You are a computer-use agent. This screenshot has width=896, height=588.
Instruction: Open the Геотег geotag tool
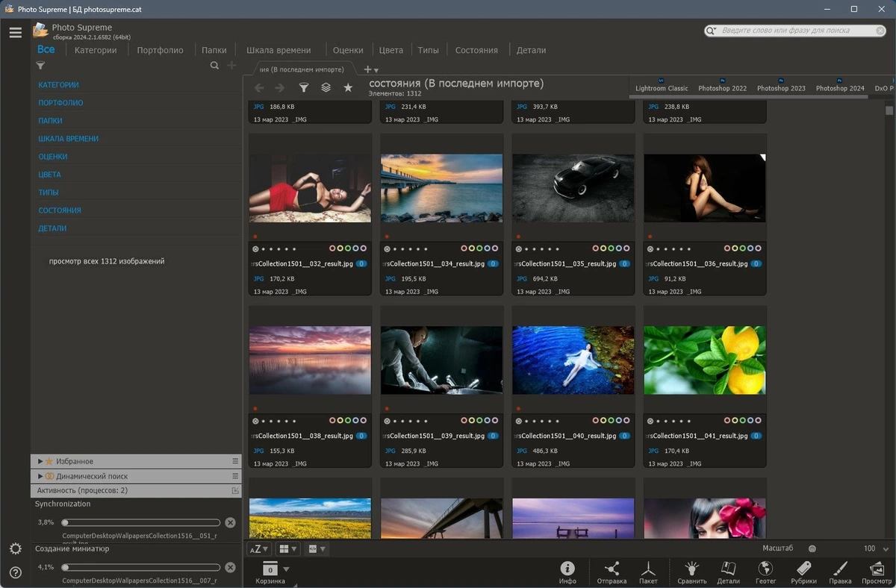pyautogui.click(x=765, y=572)
